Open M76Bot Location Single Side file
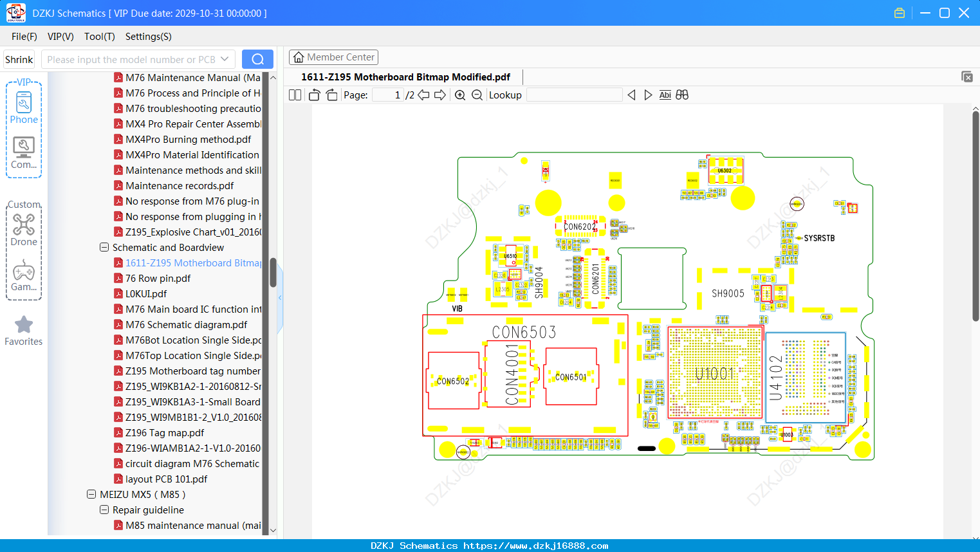Screen dimensions: 980x552 [x=193, y=340]
